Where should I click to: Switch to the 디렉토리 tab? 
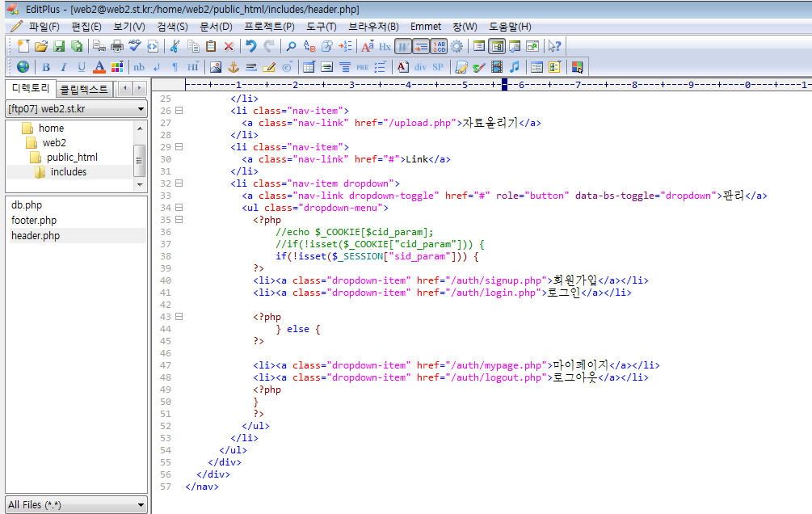(31, 88)
